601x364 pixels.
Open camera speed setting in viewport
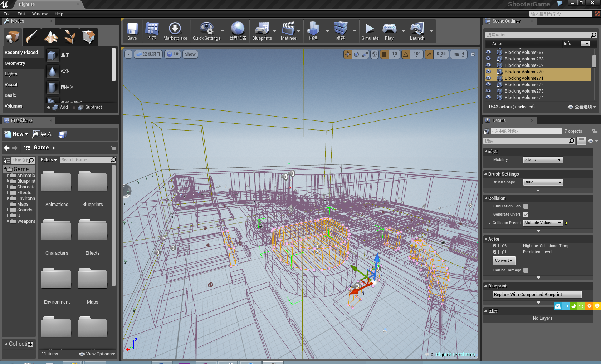tap(459, 54)
